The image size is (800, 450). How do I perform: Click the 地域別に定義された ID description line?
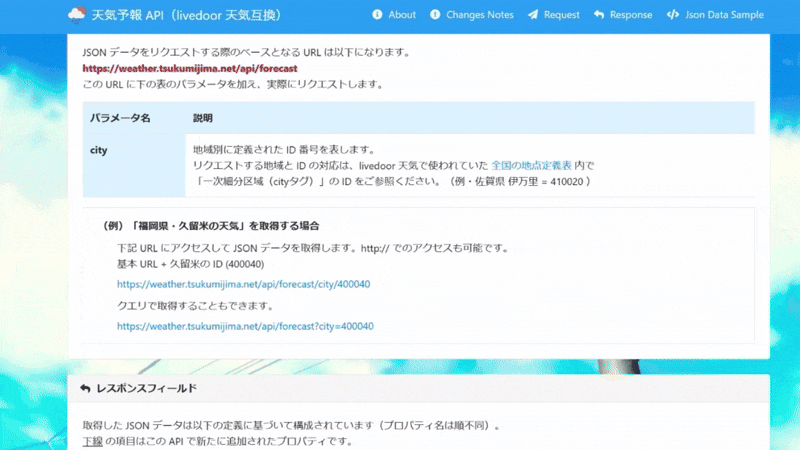(284, 149)
